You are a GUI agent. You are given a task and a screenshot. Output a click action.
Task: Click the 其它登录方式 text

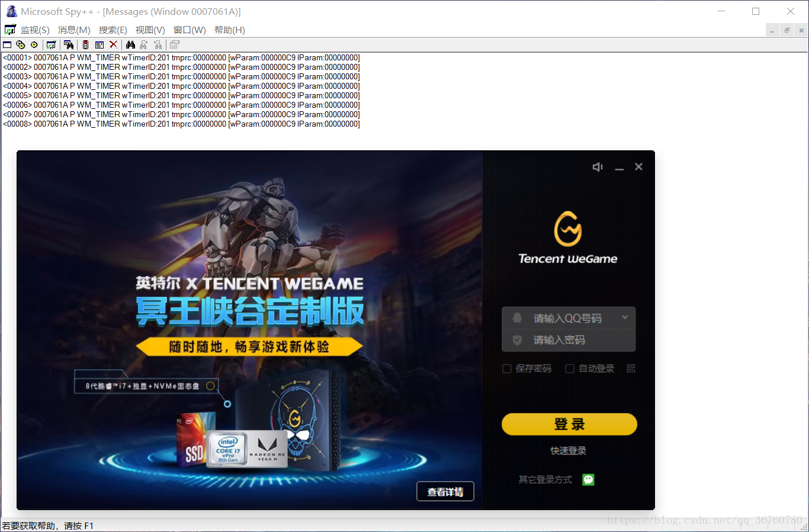tap(545, 480)
